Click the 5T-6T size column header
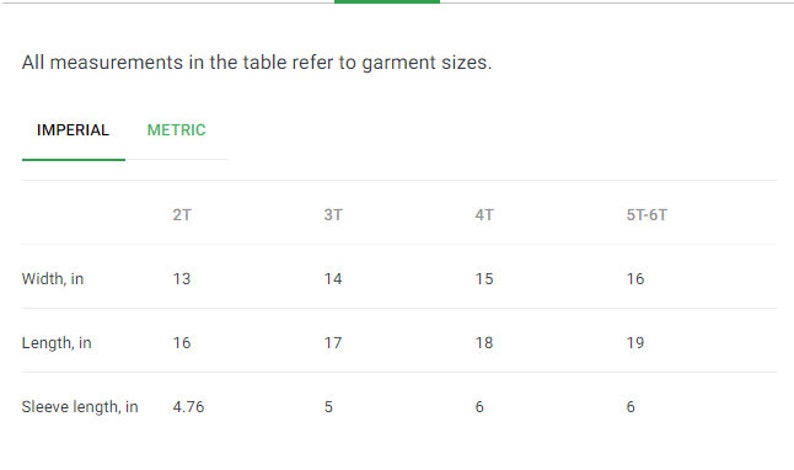 click(x=647, y=215)
